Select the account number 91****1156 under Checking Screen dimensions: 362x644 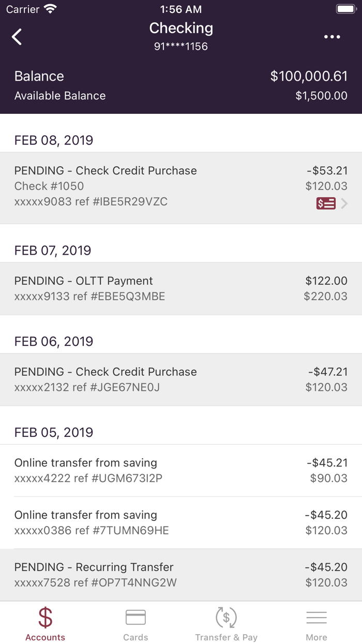coord(181,46)
